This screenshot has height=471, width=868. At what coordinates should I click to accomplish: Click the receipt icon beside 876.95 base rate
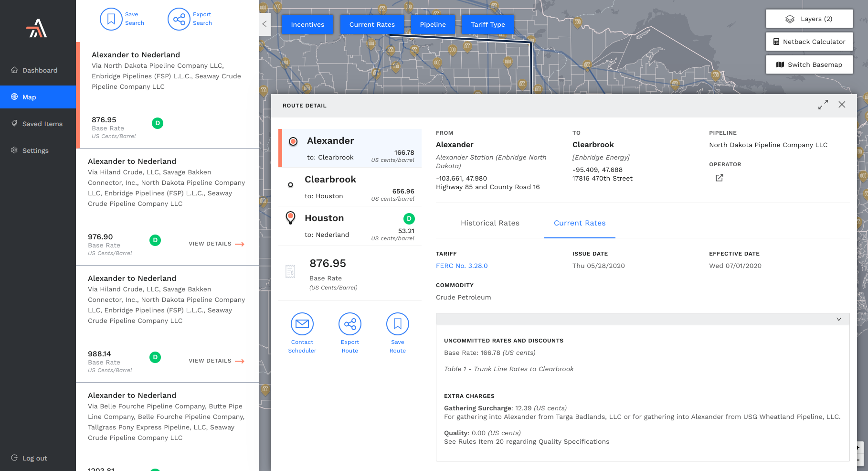(290, 271)
